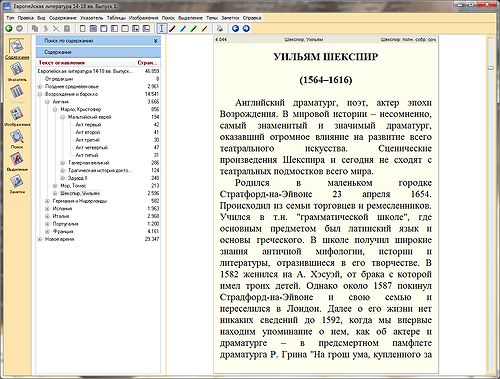The image size is (500, 379).
Task: Expand the Испания tree node
Action: (47, 209)
